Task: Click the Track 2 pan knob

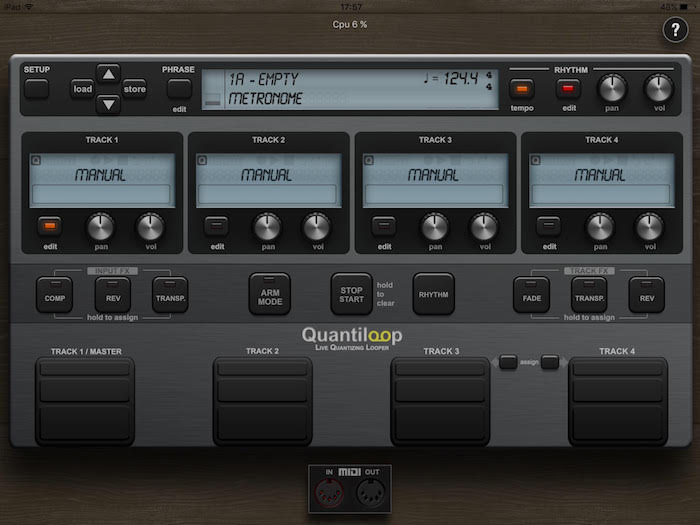Action: coord(267,227)
